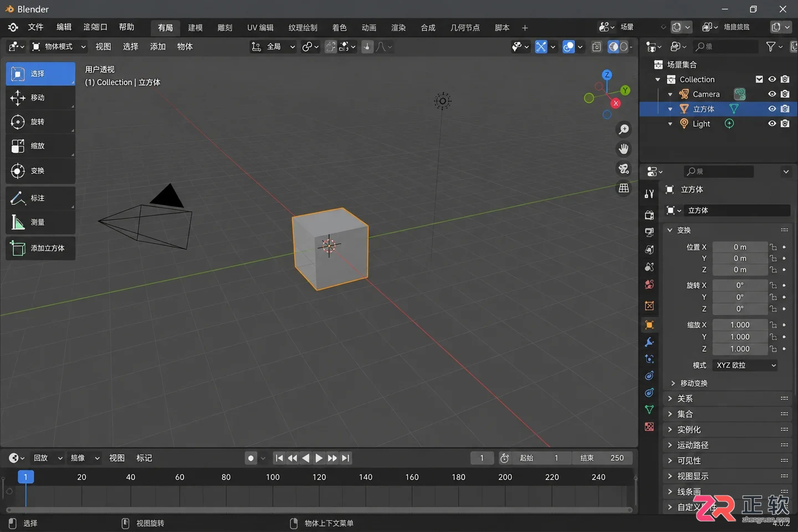
Task: Open the 帮助 menu
Action: 126,27
